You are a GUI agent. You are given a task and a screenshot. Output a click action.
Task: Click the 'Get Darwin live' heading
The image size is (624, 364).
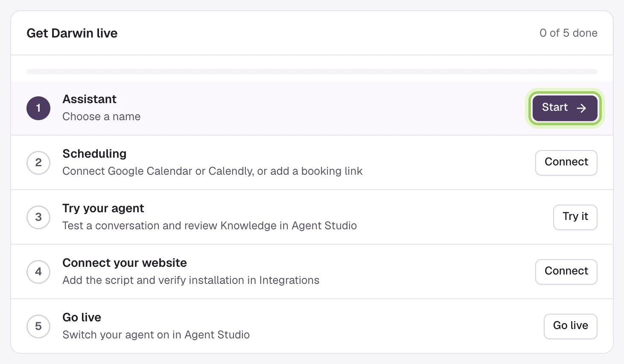click(x=72, y=33)
